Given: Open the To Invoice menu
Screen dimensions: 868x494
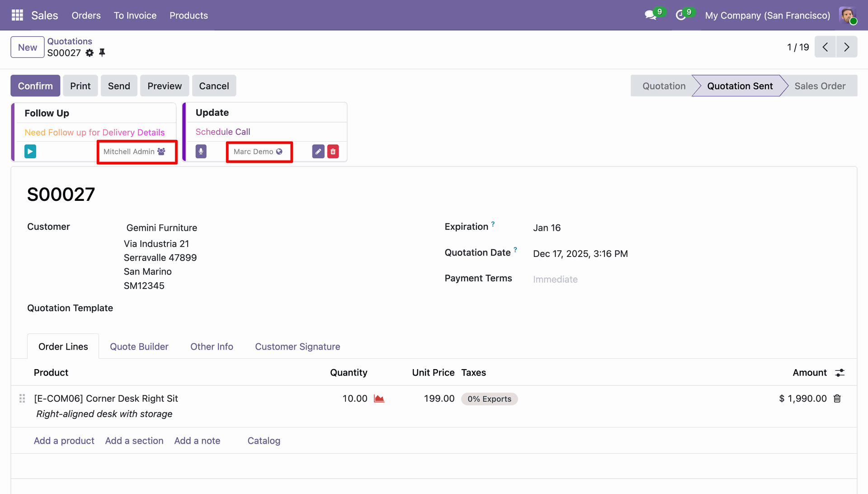Looking at the screenshot, I should coord(135,15).
